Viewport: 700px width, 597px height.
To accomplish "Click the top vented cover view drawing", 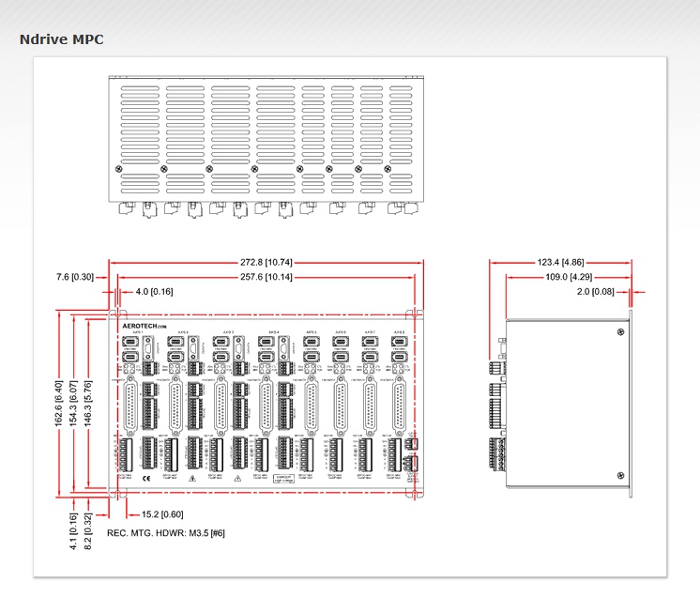I will tap(266, 147).
